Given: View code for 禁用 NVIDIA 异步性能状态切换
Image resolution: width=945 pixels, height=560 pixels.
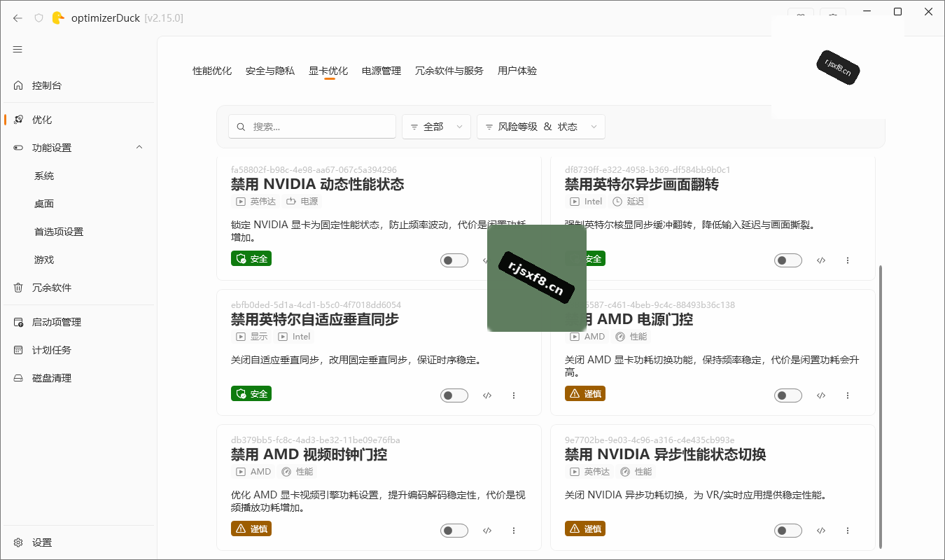Looking at the screenshot, I should click(x=821, y=531).
